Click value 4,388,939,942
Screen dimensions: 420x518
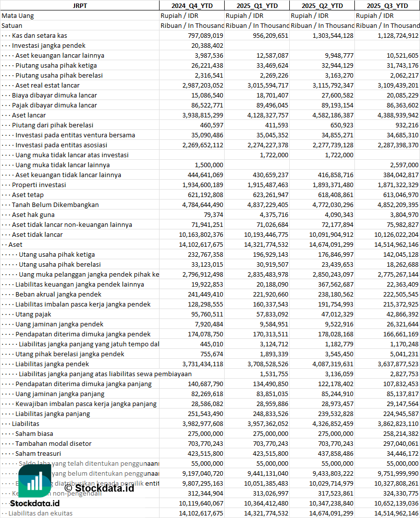click(x=398, y=115)
